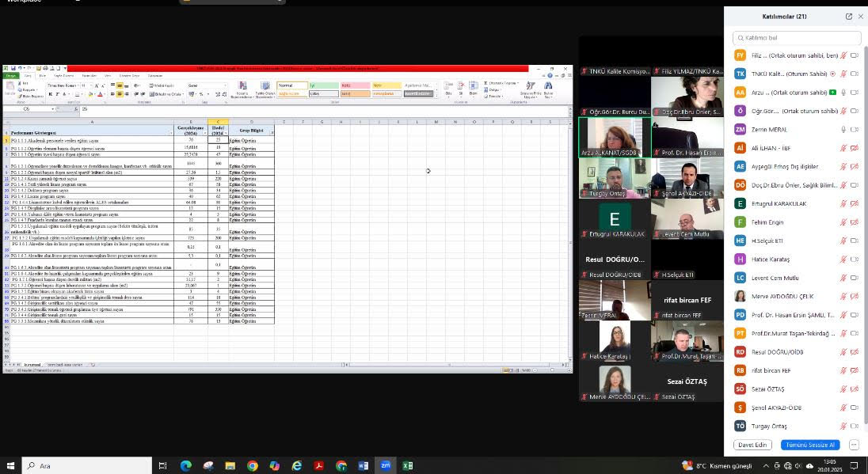Toggle camera icon for Hatice Karataş
Image resolution: width=868 pixels, height=474 pixels.
pyautogui.click(x=855, y=260)
